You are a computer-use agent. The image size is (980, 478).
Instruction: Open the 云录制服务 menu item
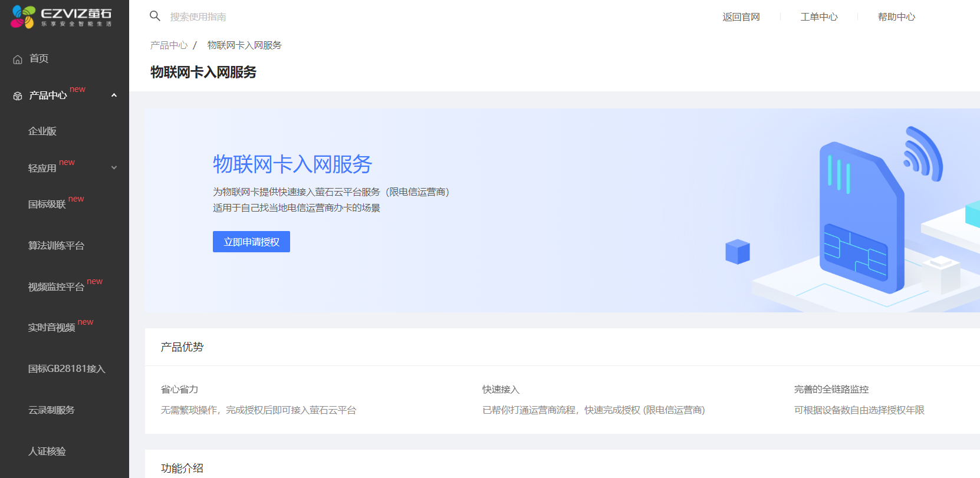click(52, 410)
